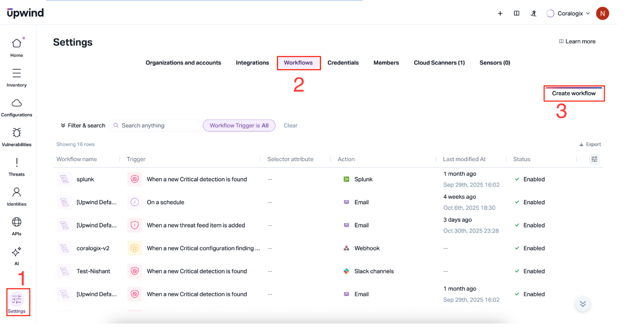
Task: Export the workflows table
Action: [590, 144]
